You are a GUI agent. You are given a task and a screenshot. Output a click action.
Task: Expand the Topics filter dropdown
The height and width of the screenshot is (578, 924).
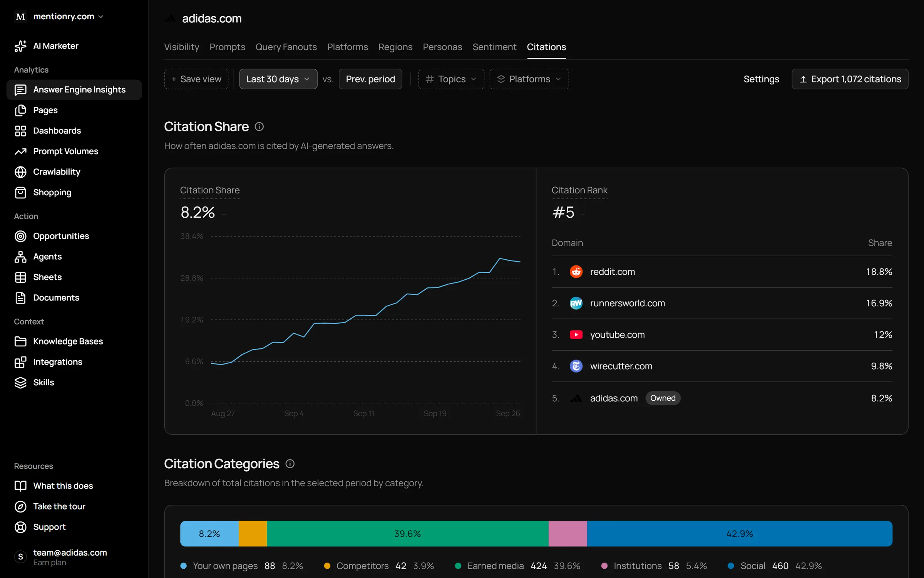(x=451, y=79)
